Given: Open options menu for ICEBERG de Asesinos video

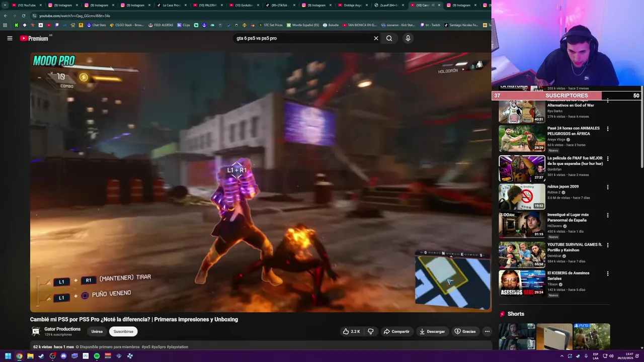Looking at the screenshot, I should tap(607, 274).
